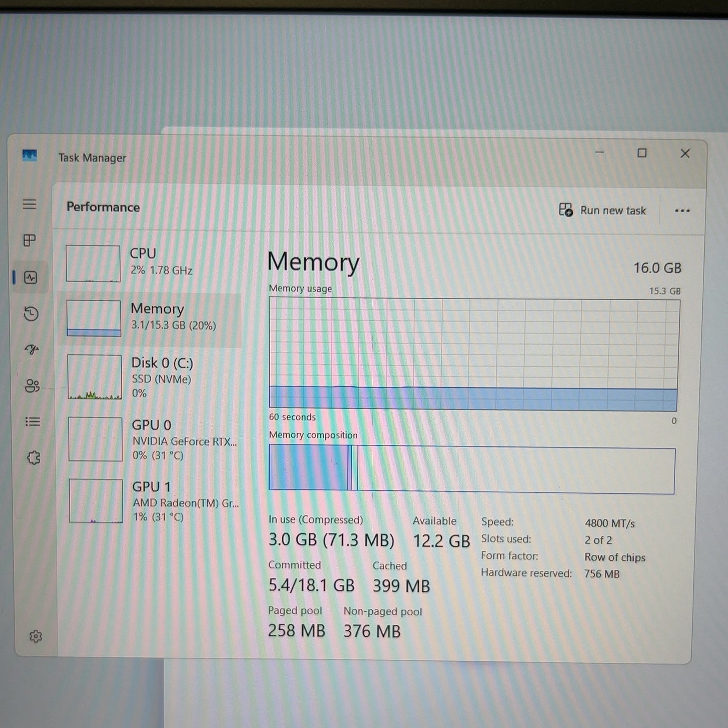This screenshot has width=728, height=728.
Task: Click the 4800 MT/s speed value
Action: (x=610, y=523)
